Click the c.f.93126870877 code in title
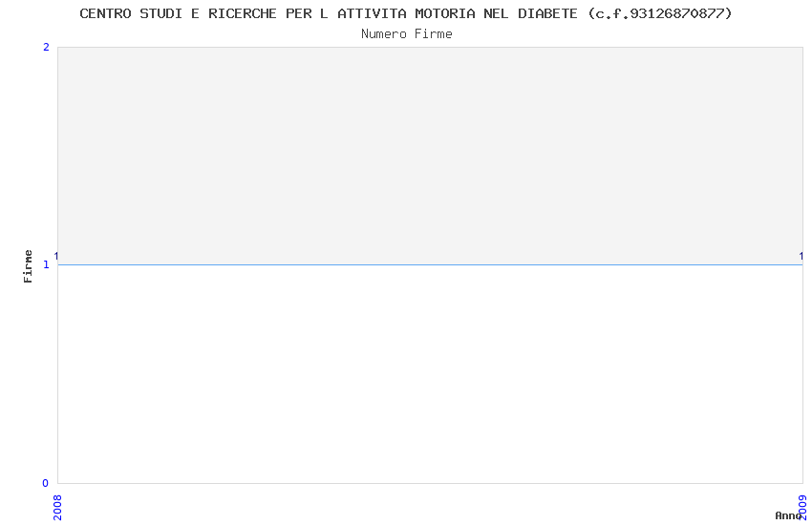 pyautogui.click(x=660, y=13)
